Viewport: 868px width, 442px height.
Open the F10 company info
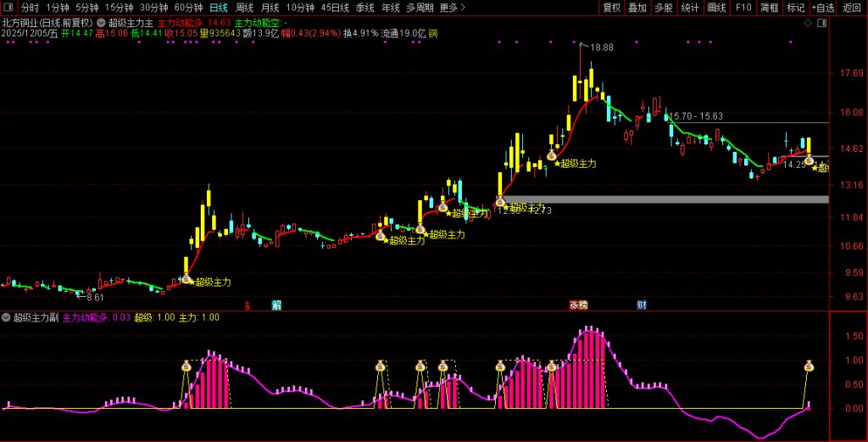click(743, 8)
